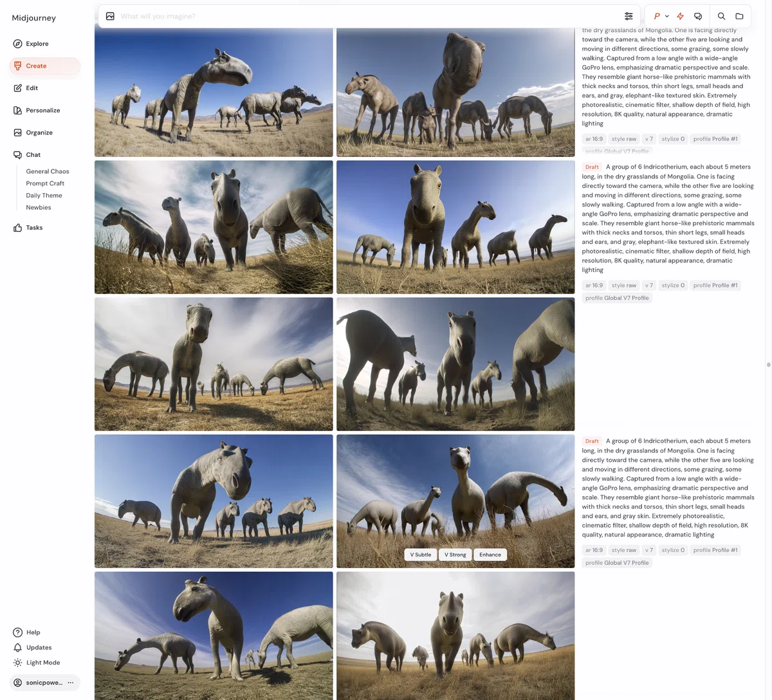Switch theme using Light Mode
Image resolution: width=772 pixels, height=700 pixels.
(x=37, y=663)
